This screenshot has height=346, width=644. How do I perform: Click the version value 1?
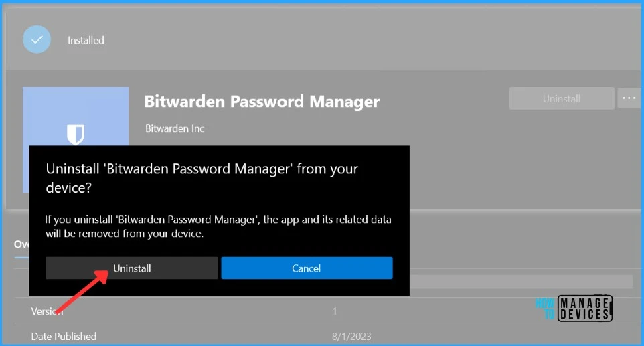[335, 311]
